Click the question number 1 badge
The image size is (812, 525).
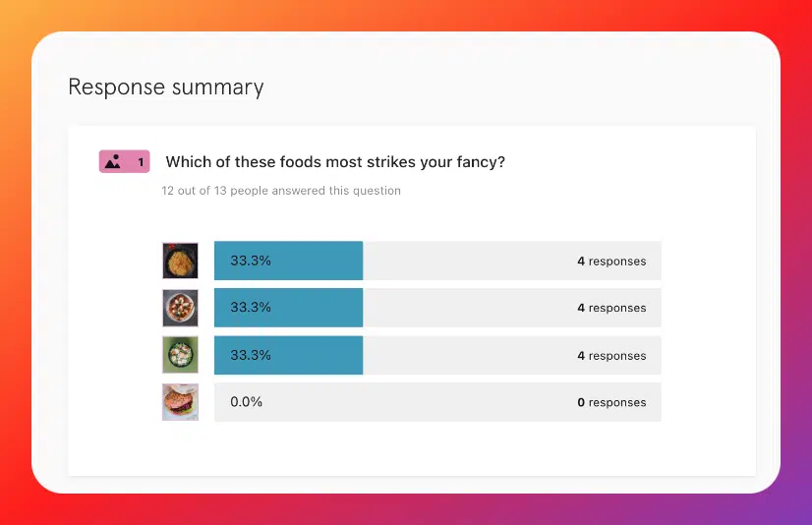[x=124, y=161]
